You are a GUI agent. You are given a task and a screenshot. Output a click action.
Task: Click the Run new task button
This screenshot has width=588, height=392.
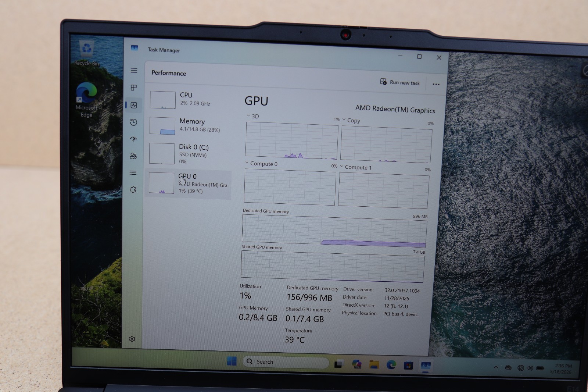click(x=400, y=82)
